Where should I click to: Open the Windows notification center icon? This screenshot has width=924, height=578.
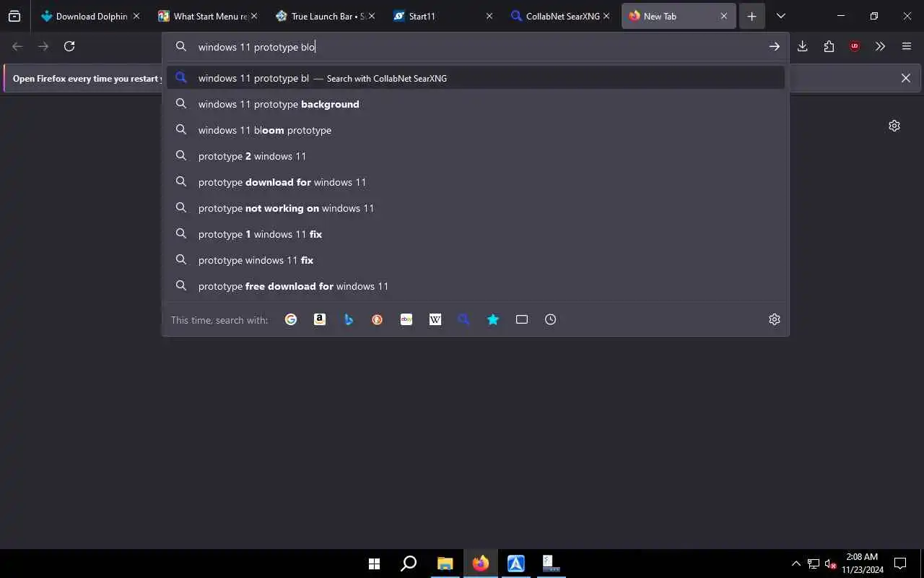(x=900, y=564)
